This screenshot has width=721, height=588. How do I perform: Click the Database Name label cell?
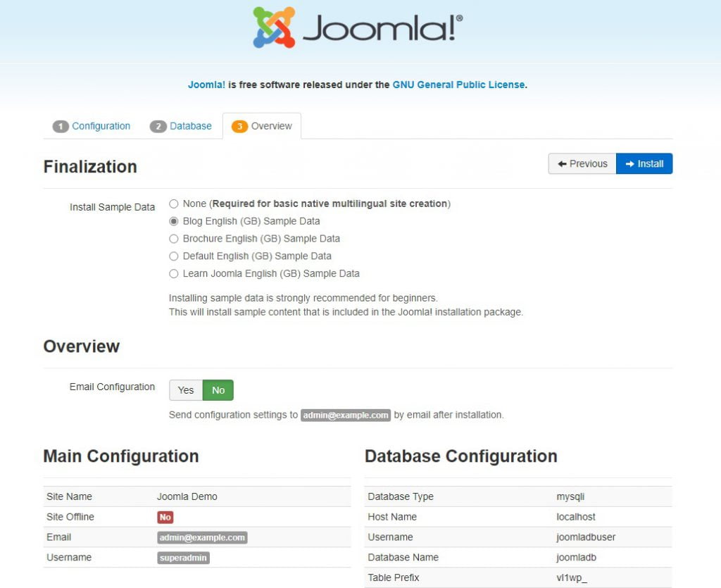(403, 557)
